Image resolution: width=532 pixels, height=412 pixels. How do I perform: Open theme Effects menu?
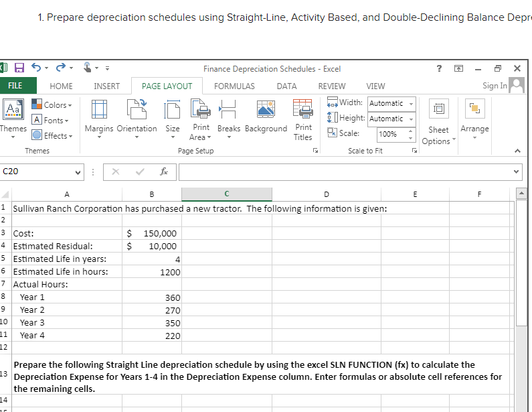(52, 135)
